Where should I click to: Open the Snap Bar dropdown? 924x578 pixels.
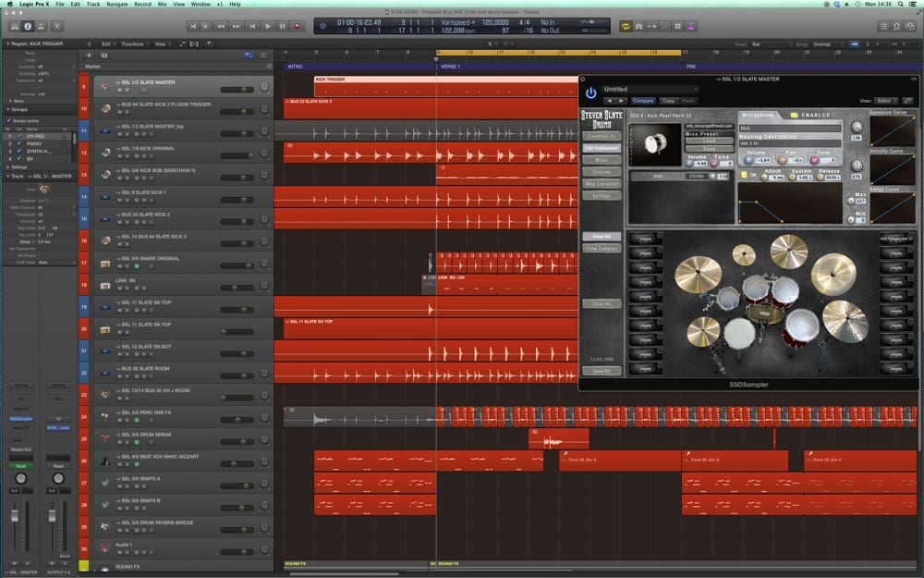coord(770,44)
